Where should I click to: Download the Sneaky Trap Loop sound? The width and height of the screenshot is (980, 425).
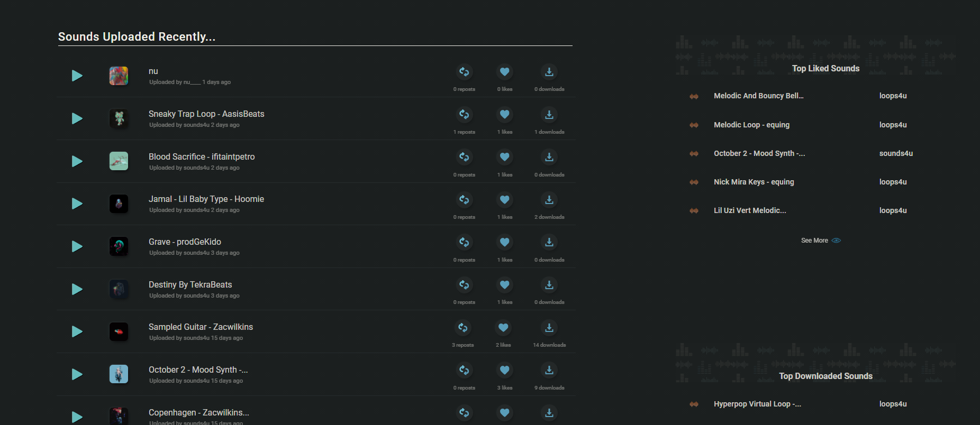[549, 114]
